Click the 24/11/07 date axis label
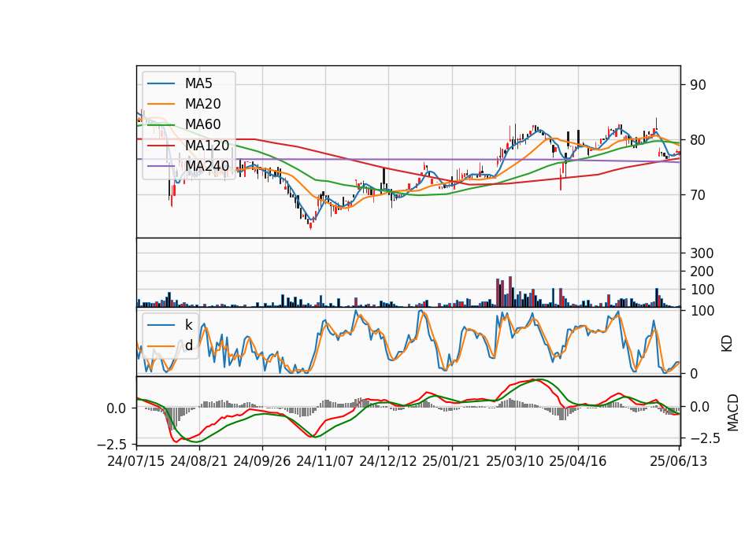756x543 pixels. (325, 461)
